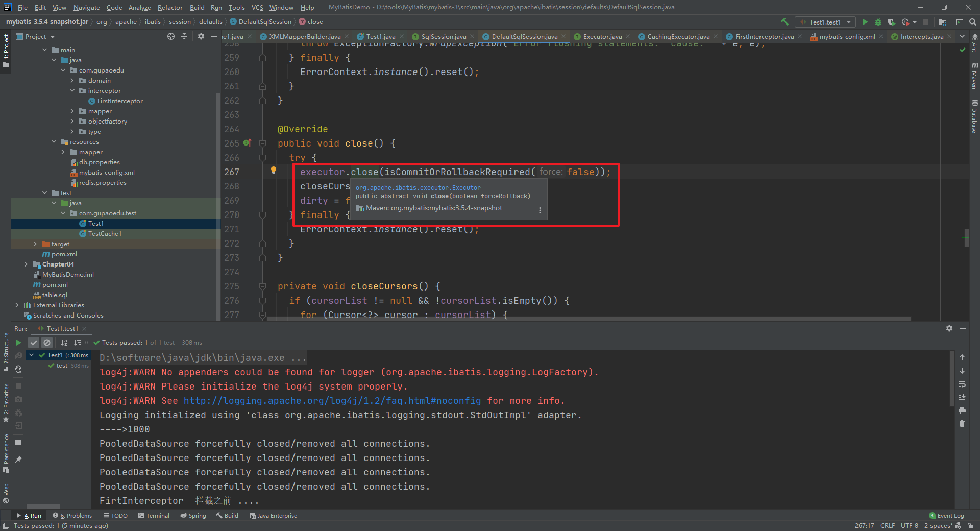This screenshot has height=531, width=980.
Task: Click the Run Anything icon in the toolbar
Action: tap(960, 22)
